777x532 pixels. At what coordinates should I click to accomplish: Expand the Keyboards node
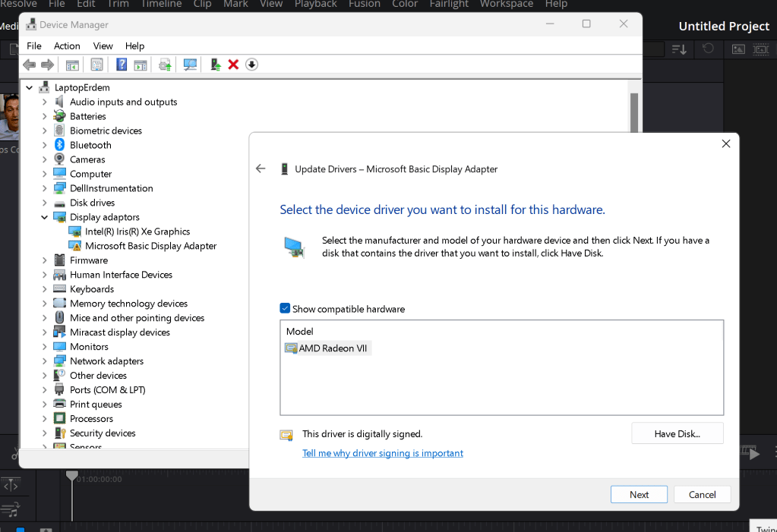[x=45, y=289]
